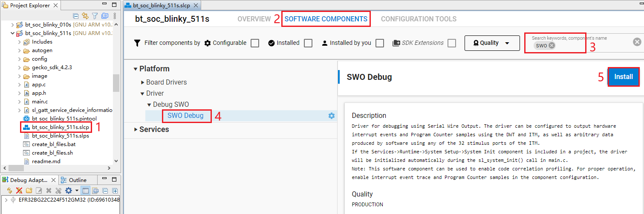Viewport: 644px width, 214px height.
Task: Select the table view icon in Debug Adapters
Action: [x=85, y=191]
